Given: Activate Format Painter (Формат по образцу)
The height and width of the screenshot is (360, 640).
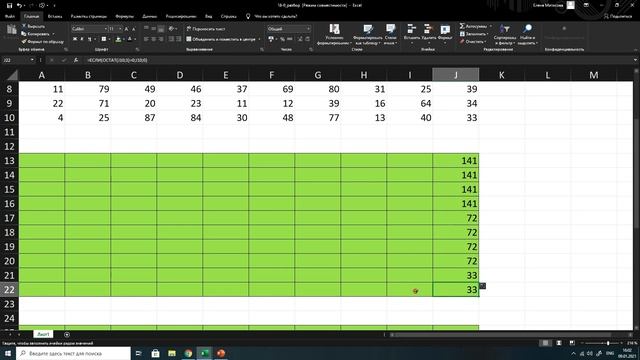Looking at the screenshot, I should tap(42, 41).
